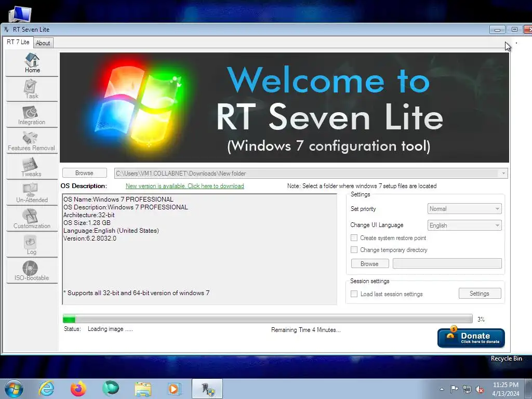
Task: Click New version is available link
Action: (x=184, y=186)
